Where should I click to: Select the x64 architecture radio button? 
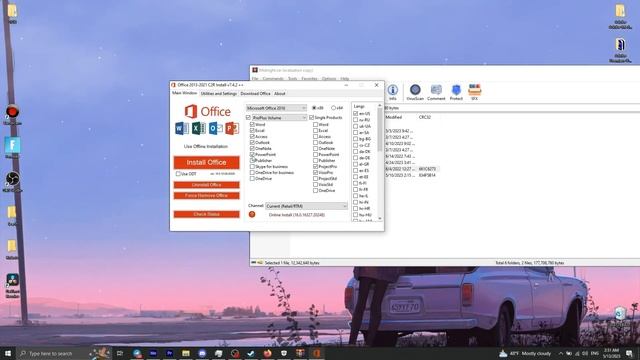click(333, 108)
